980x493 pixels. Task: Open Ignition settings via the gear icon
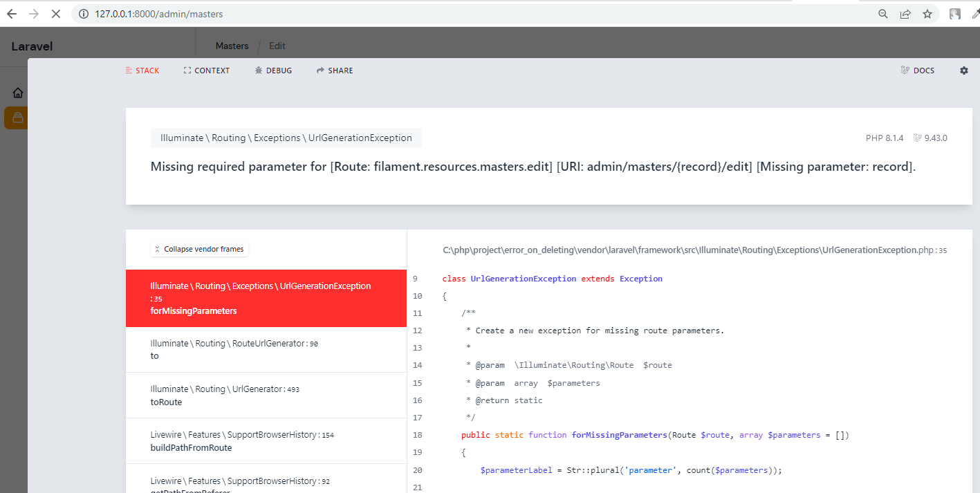[964, 70]
